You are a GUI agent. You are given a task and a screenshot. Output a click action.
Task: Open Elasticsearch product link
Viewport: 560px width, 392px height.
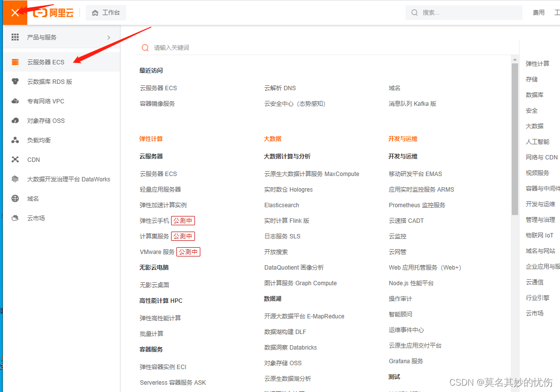(282, 205)
